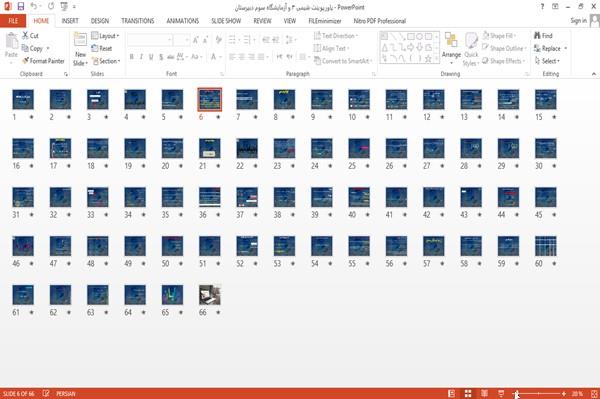The width and height of the screenshot is (600, 399).
Task: Toggle text Shadow
Action: pyautogui.click(x=161, y=57)
